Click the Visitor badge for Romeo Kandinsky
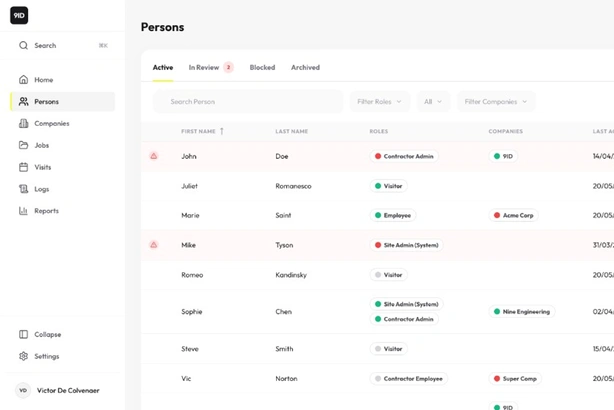This screenshot has width=614, height=410. tap(388, 275)
